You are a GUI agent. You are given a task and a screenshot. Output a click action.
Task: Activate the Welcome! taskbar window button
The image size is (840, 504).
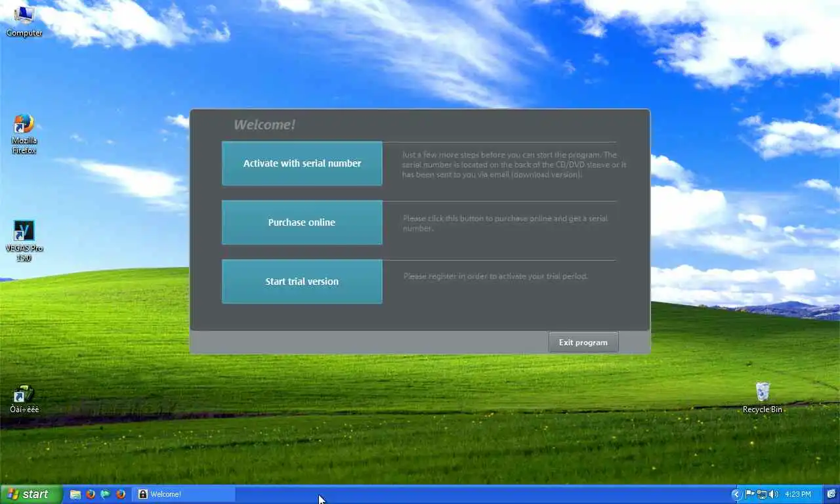pos(184,494)
